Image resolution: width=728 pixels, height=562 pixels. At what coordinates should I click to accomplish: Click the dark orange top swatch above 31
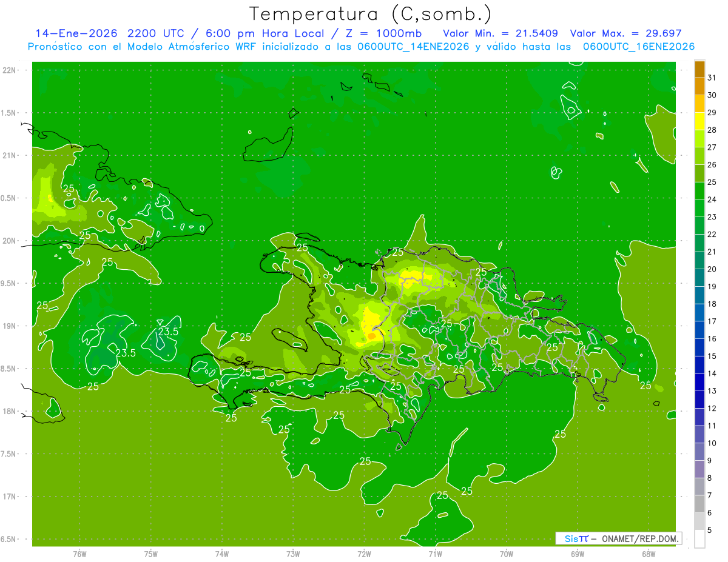[x=699, y=69]
